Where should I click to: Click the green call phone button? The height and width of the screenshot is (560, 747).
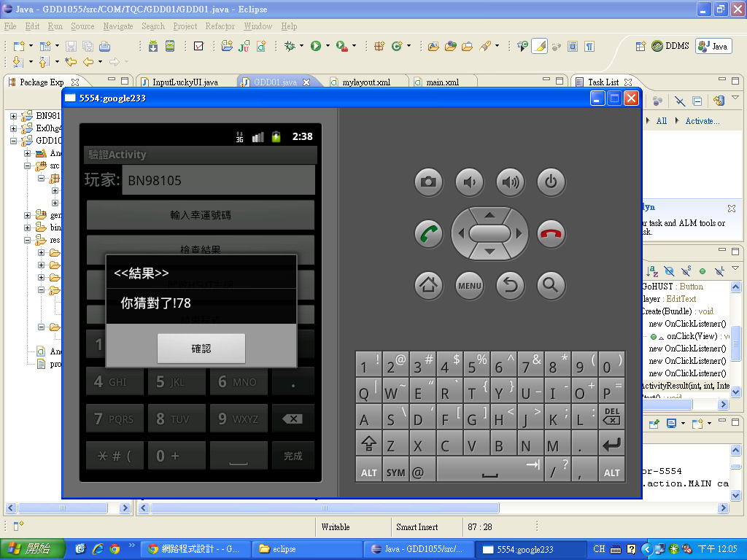coord(428,234)
